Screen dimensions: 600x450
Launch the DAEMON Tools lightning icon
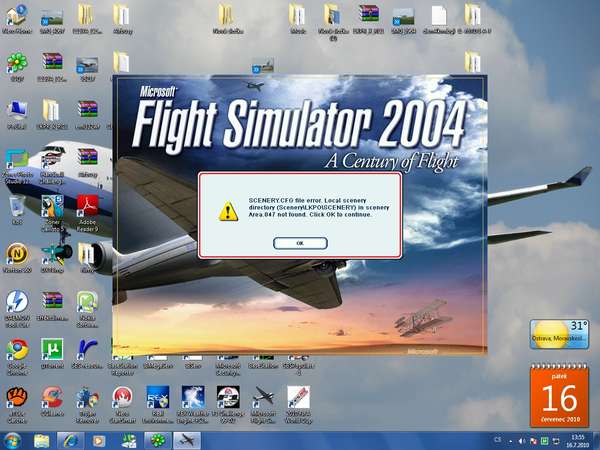click(x=17, y=308)
